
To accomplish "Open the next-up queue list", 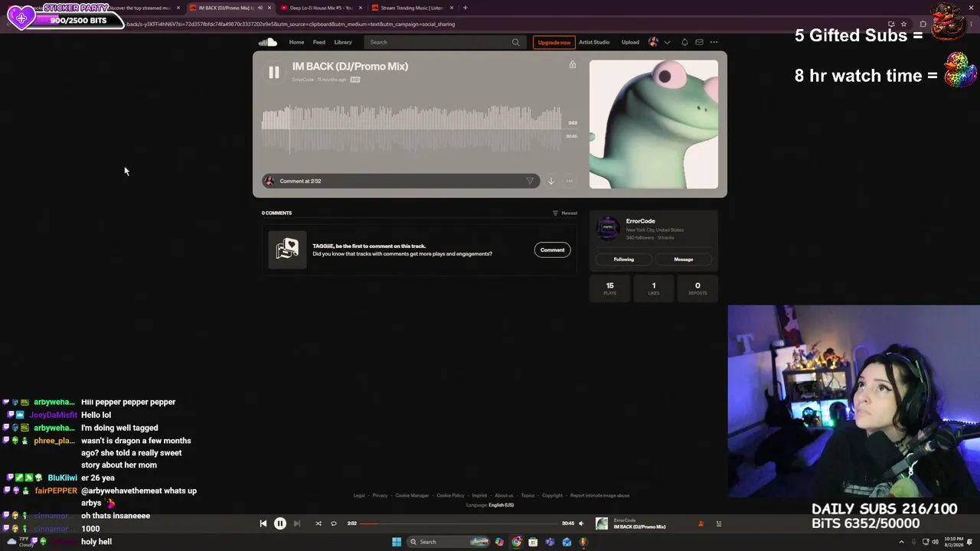I will 719,523.
